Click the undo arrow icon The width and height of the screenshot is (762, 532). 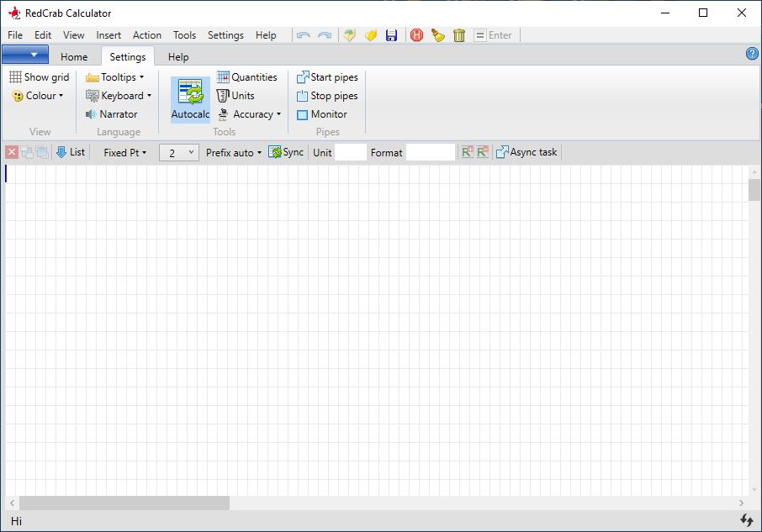pos(304,35)
